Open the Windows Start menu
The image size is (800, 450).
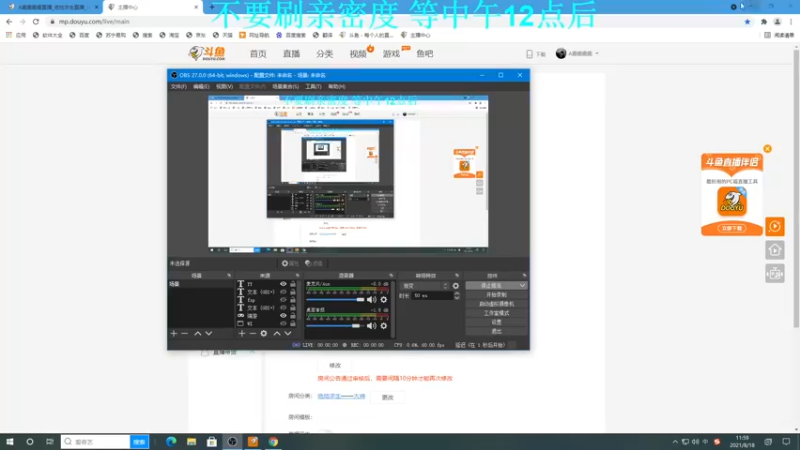coord(10,441)
